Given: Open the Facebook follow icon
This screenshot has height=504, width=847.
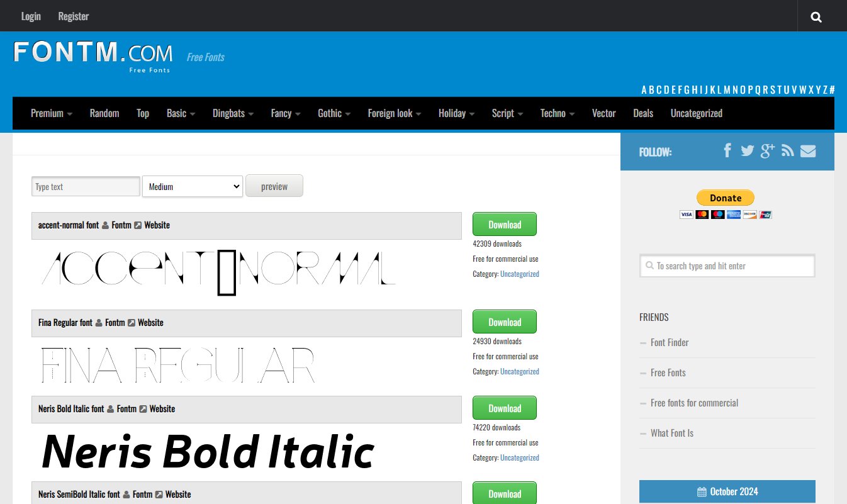Looking at the screenshot, I should [727, 150].
